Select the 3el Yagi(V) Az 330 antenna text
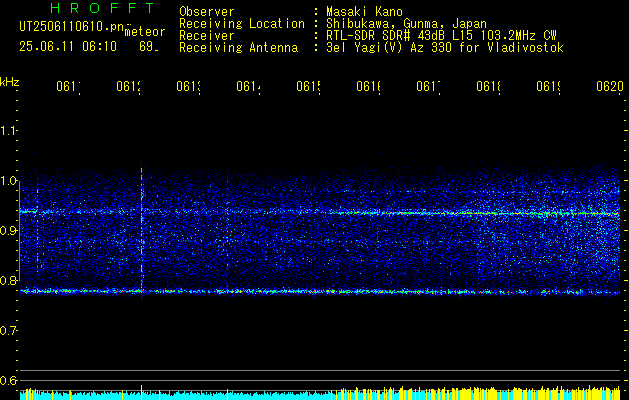Image resolution: width=629 pixels, height=400 pixels. 445,48
